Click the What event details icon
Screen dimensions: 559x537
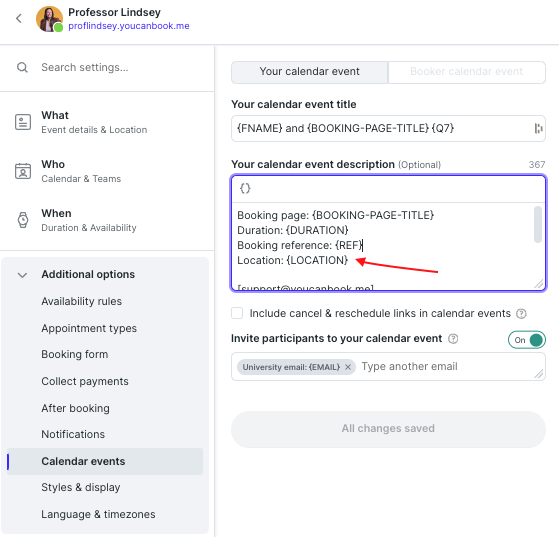(x=23, y=122)
